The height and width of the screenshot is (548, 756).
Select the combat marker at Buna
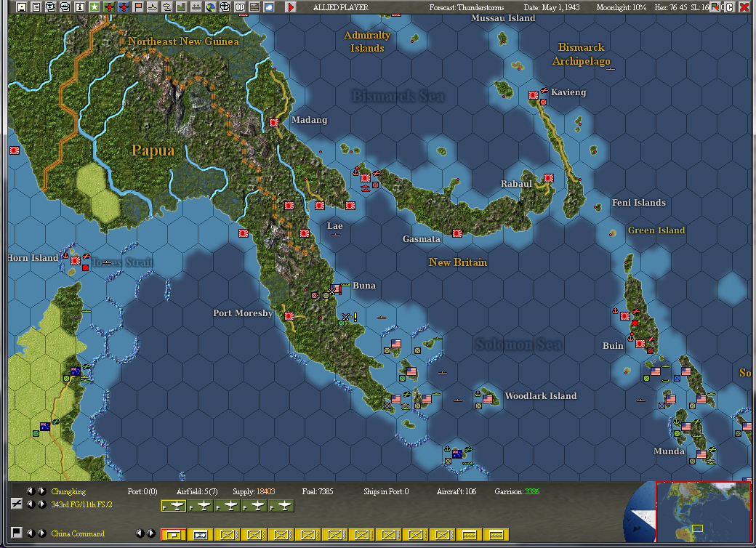coord(333,291)
